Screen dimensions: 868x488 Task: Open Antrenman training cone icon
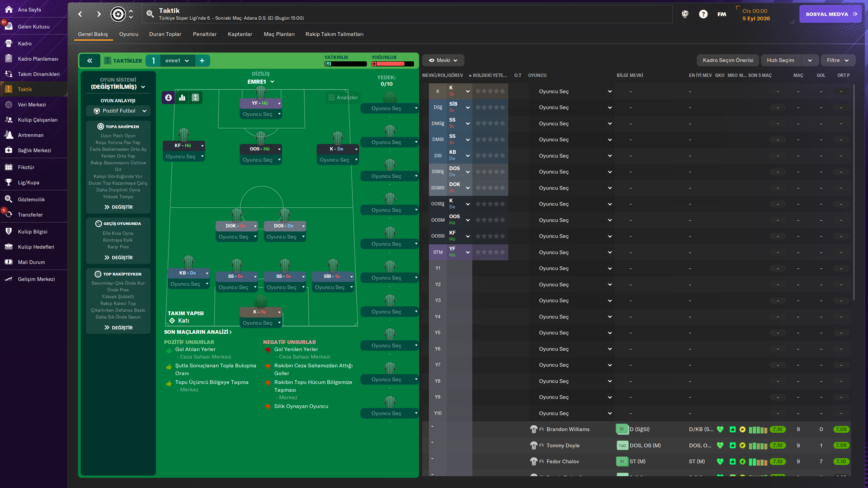(9, 135)
